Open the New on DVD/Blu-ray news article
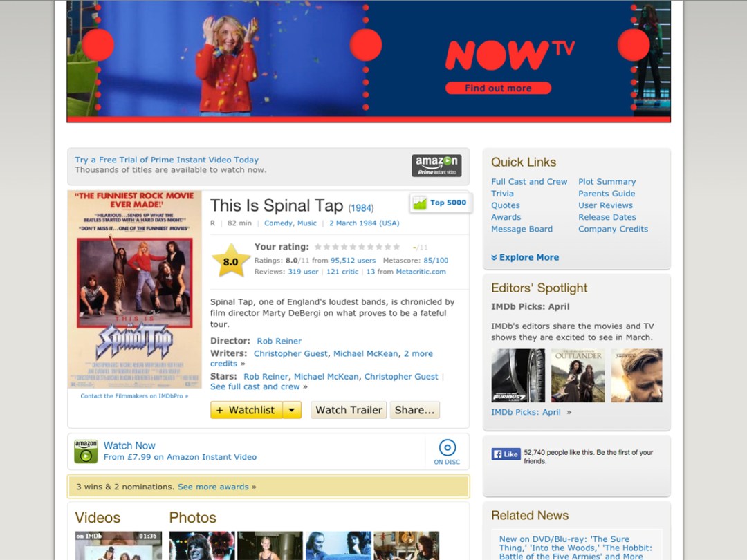The width and height of the screenshot is (747, 560). [x=575, y=548]
